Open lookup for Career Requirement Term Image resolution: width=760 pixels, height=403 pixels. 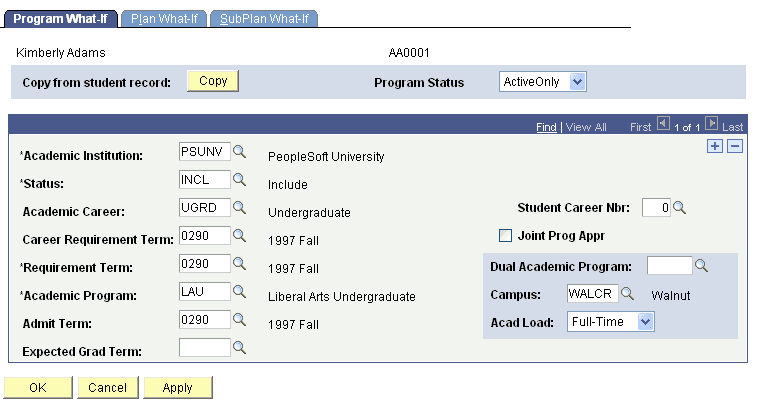(240, 237)
